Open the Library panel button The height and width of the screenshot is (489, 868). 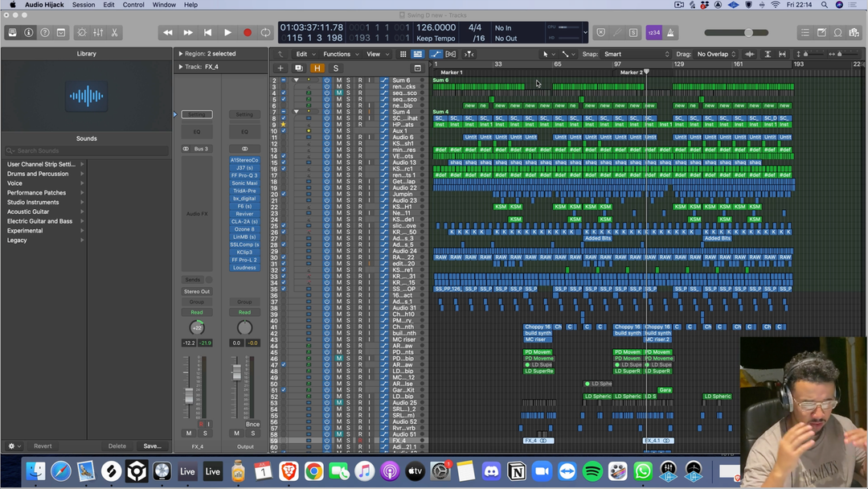click(x=12, y=33)
